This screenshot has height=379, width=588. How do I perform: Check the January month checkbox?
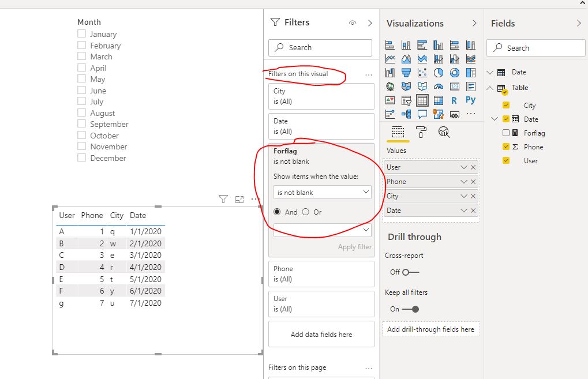81,33
